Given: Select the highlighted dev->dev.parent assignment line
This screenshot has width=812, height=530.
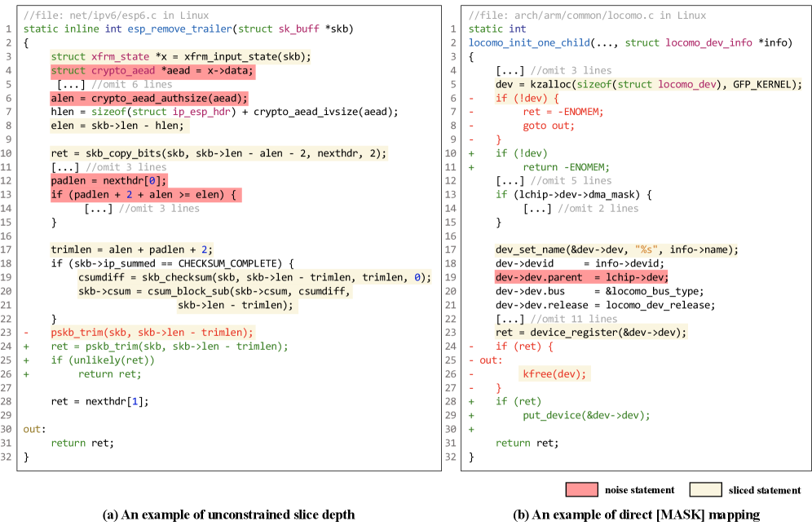Looking at the screenshot, I should coord(581,277).
